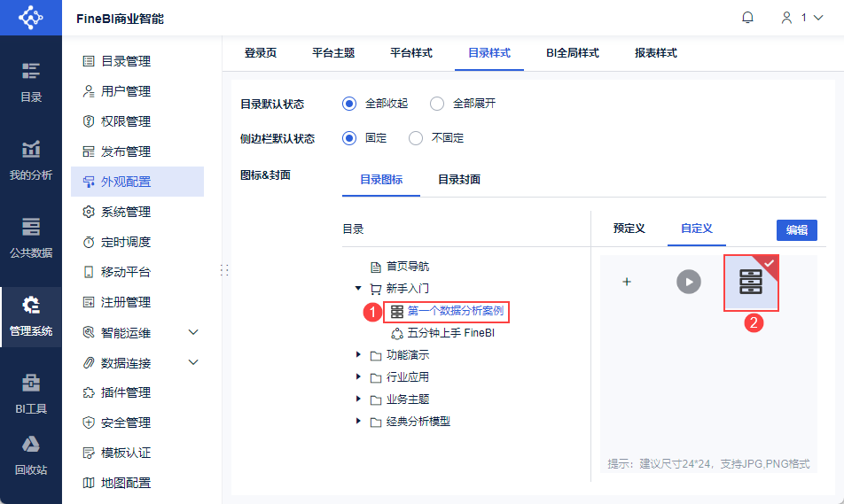Collapse the 新手入门 tree node
The image size is (844, 504).
(358, 288)
